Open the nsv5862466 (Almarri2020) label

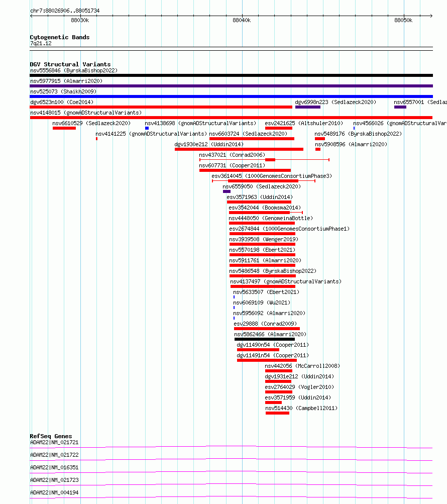[270, 335]
